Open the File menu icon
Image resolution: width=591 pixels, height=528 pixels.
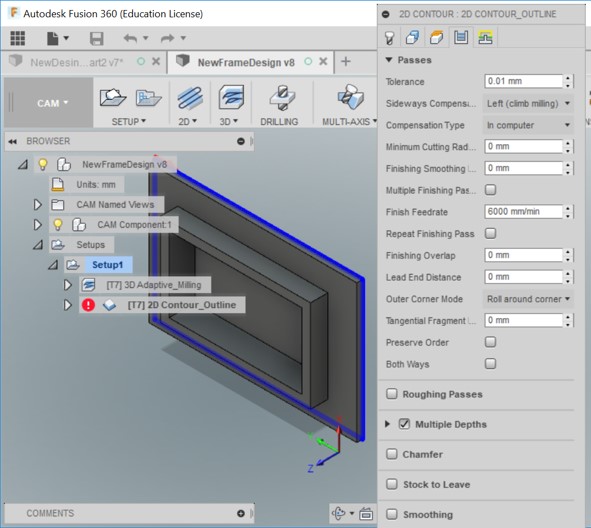click(52, 38)
